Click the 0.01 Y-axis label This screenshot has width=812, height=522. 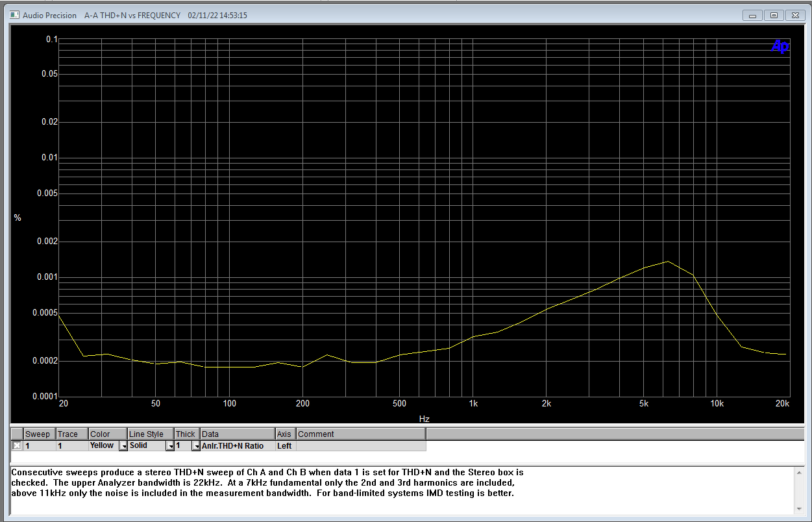point(49,158)
